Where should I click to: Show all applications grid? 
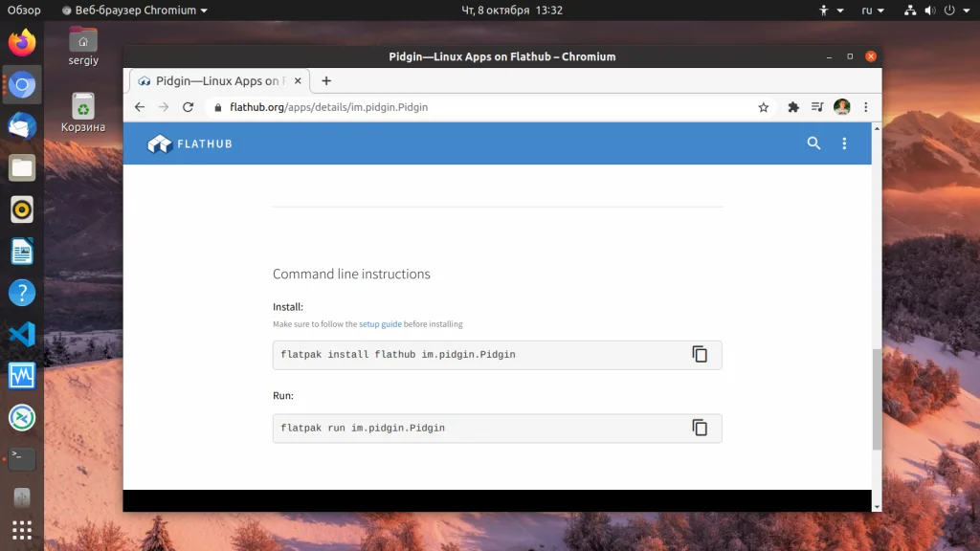tap(22, 530)
